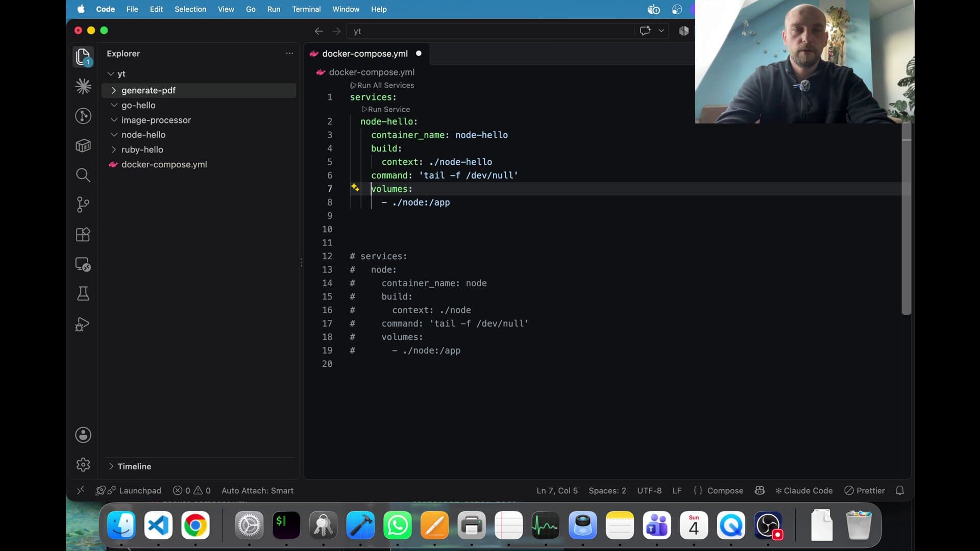Open docker-compose.yml in Explorer tree
Viewport: 980px width, 551px height.
(199, 164)
